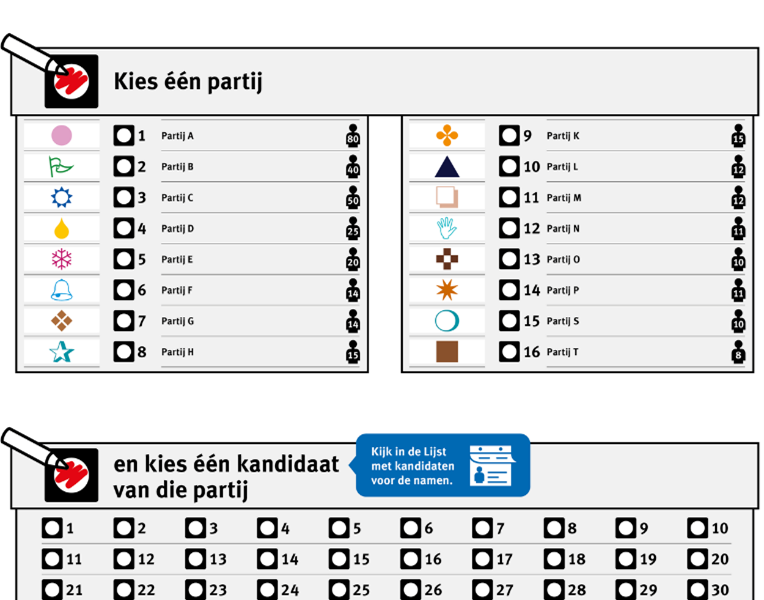Click the blue 'Kijk in de Lijst' callout
Screen dimensions: 764x600
click(x=412, y=466)
